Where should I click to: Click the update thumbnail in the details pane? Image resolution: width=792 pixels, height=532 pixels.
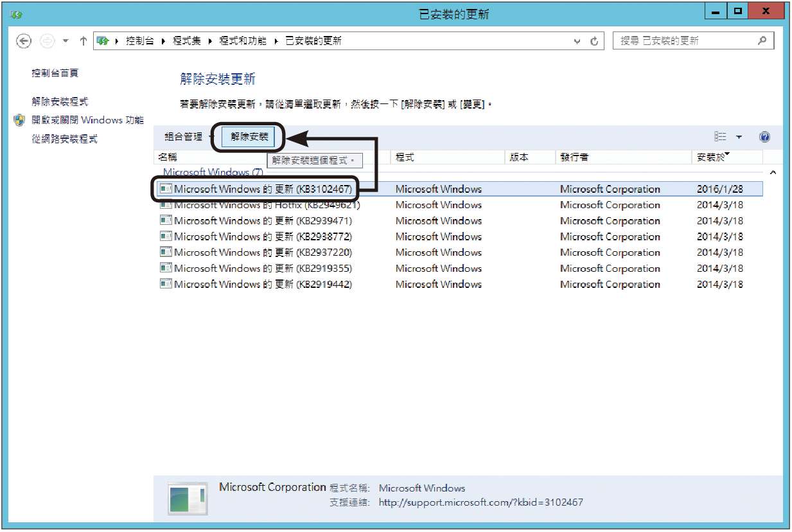coord(188,499)
